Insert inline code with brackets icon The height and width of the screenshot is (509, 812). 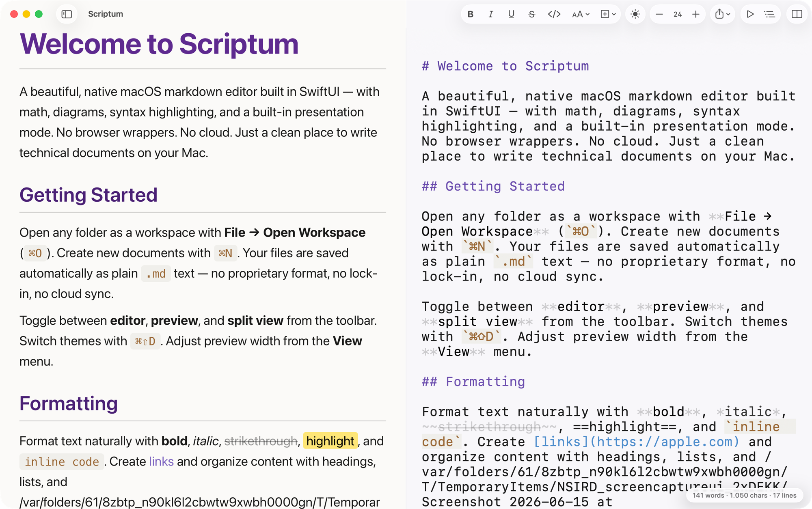coord(554,14)
